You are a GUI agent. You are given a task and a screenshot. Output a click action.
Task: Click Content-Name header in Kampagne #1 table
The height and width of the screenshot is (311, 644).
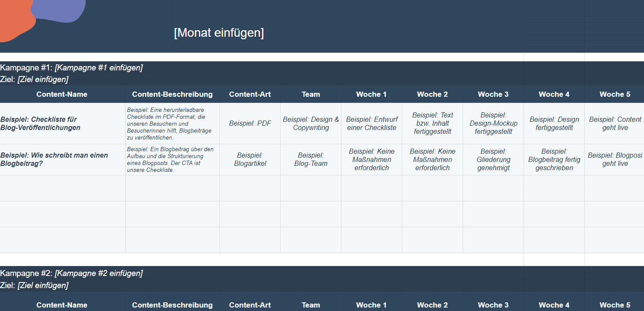62,94
